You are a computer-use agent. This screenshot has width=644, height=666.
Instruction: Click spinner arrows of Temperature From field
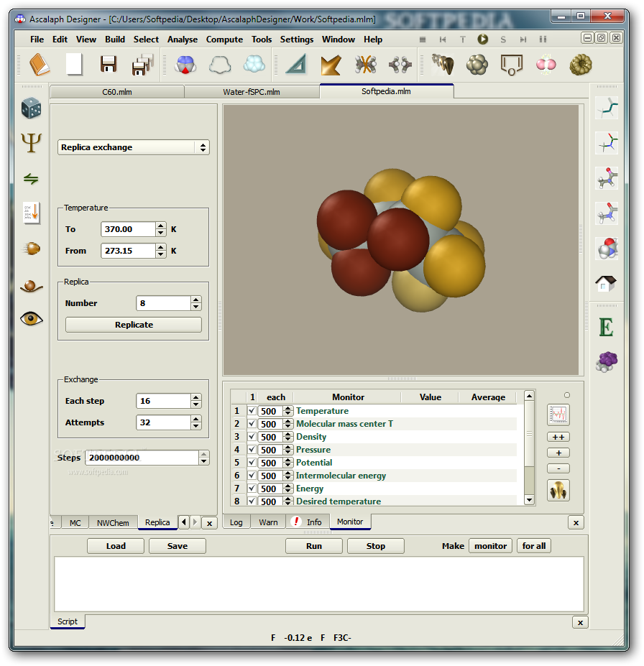[160, 251]
